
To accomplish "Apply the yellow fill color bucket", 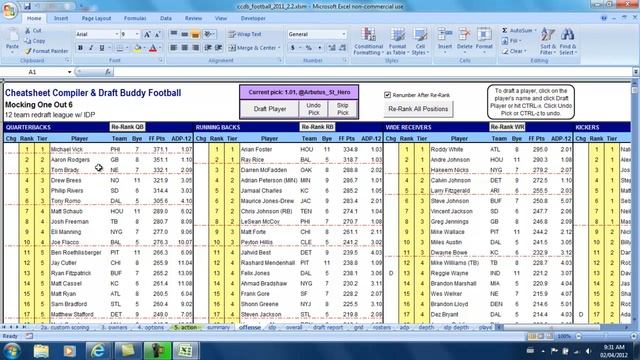I will (138, 48).
